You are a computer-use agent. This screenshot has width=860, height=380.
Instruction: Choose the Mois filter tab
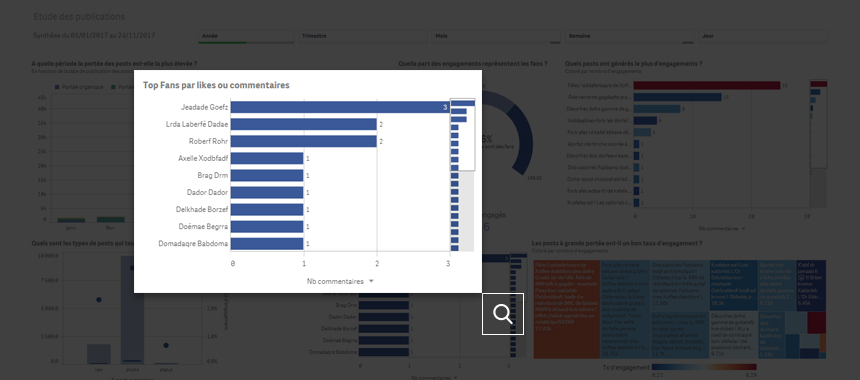pos(496,36)
